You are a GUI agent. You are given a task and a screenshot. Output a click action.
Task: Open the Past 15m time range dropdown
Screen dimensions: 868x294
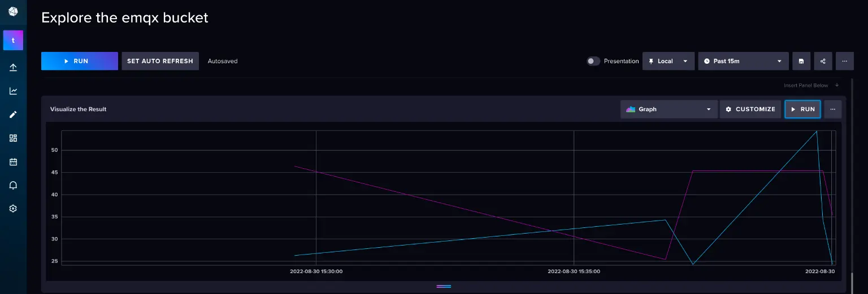(x=743, y=61)
